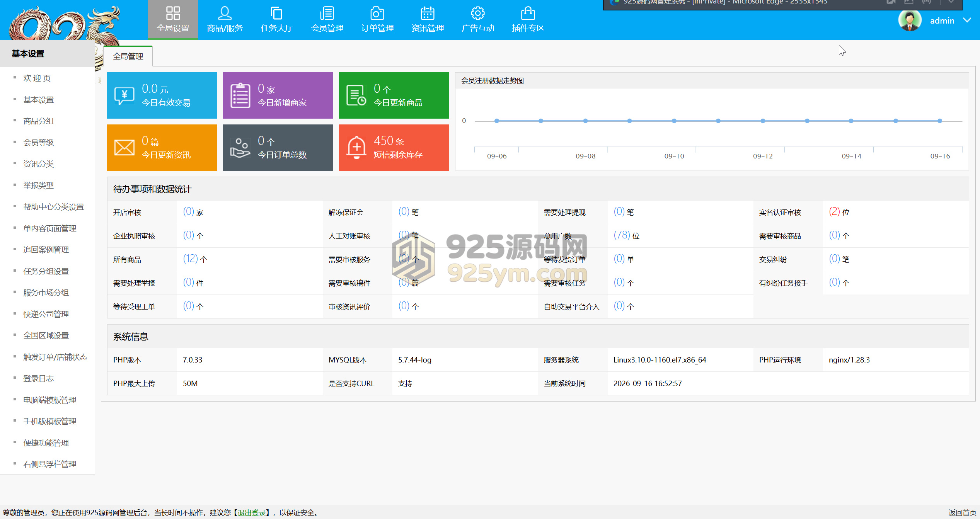Click the red (2) 实名认证审核 count

tap(834, 212)
